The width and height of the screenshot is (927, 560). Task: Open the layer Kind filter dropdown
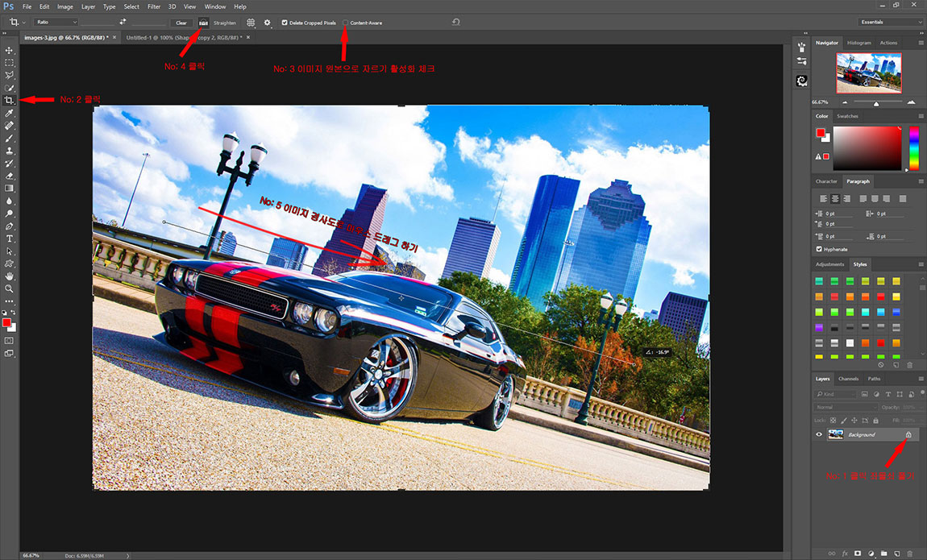pos(834,393)
